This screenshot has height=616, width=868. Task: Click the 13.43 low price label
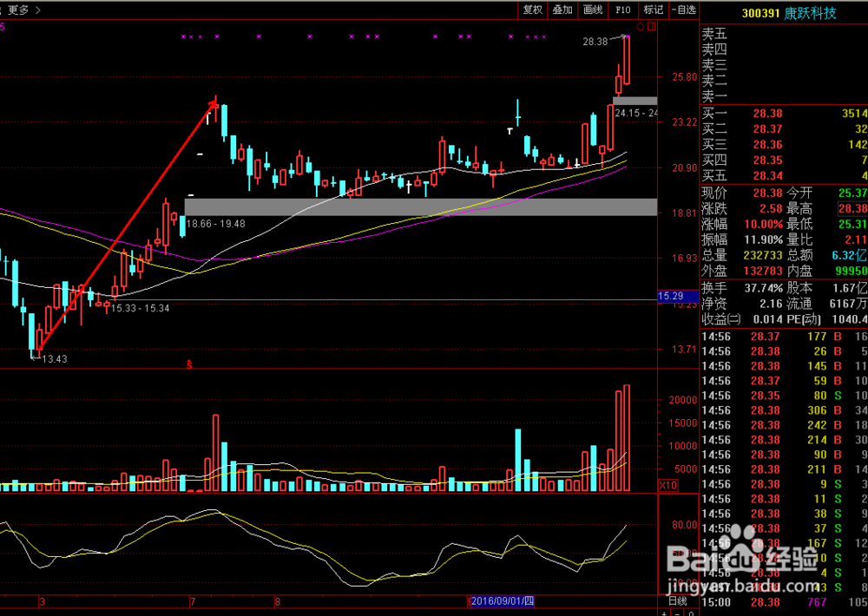tap(54, 358)
